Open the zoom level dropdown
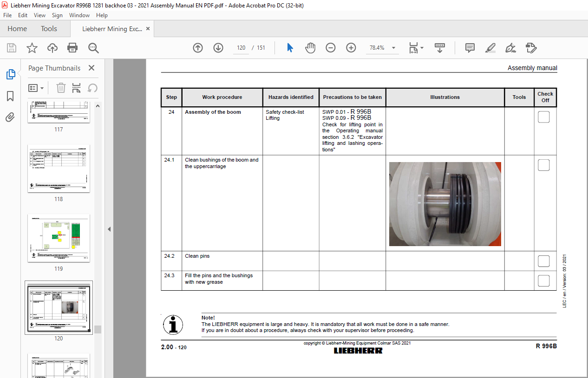Screen dimensions: 588x378 394,47
